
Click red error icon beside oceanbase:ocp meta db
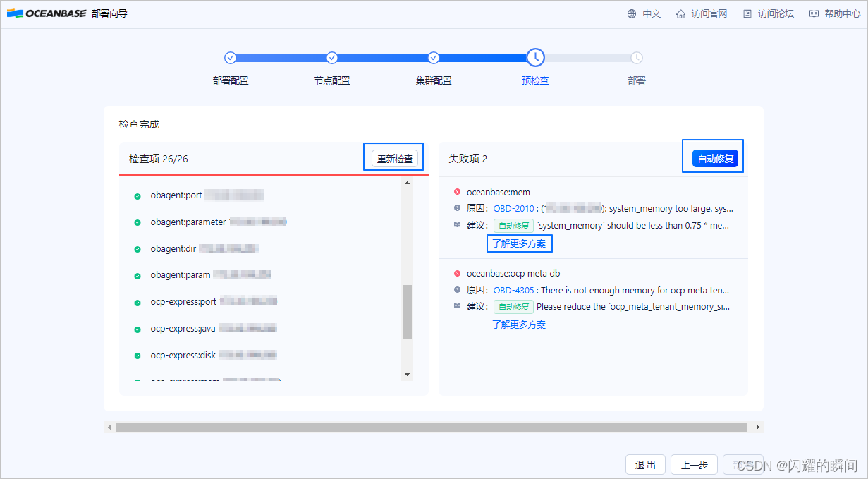[457, 273]
